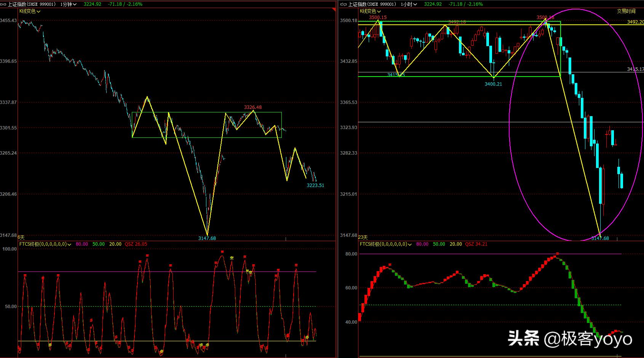Click the link icon in right chart header
The width and height of the screenshot is (644, 358).
tap(344, 4)
